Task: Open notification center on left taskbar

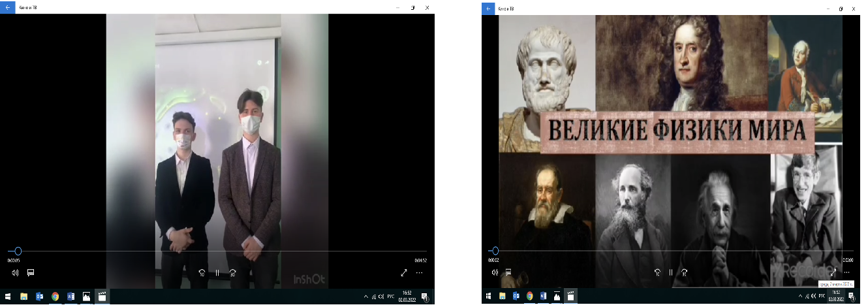Action: (424, 297)
